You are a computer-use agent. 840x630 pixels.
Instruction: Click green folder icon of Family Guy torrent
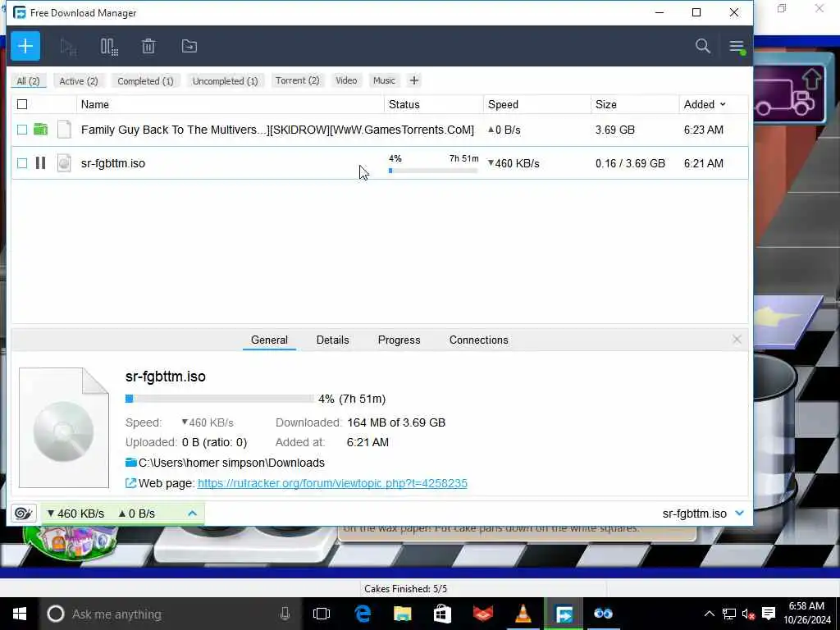(x=41, y=129)
